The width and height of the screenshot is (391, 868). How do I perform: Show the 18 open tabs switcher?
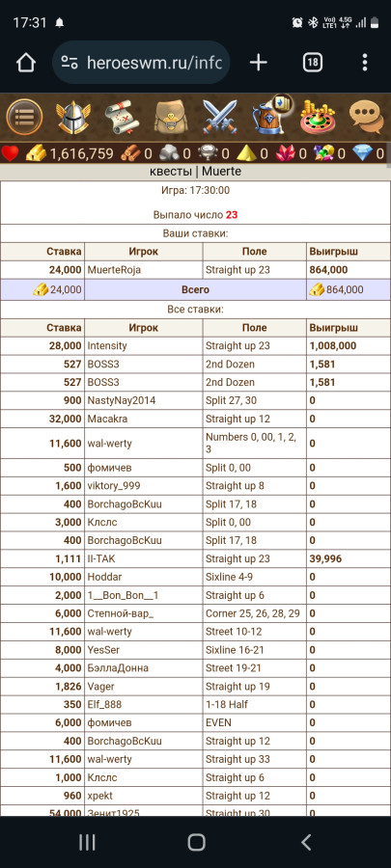tap(313, 63)
